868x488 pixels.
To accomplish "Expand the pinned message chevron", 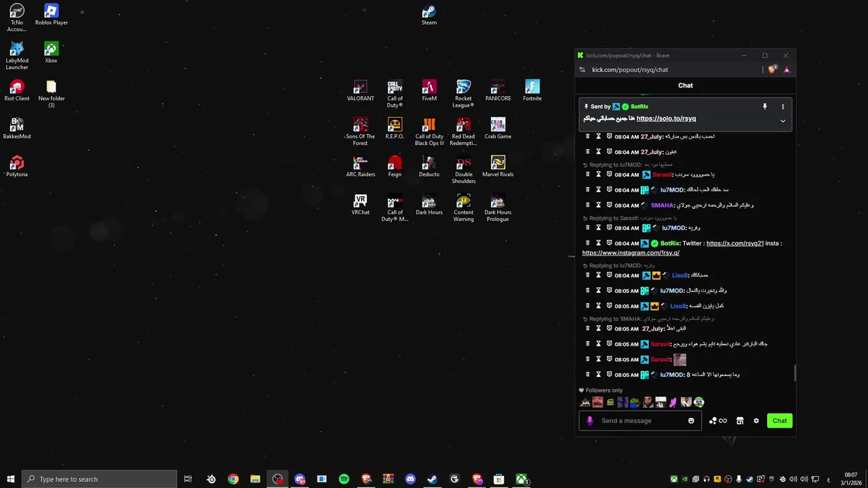I will (x=783, y=121).
